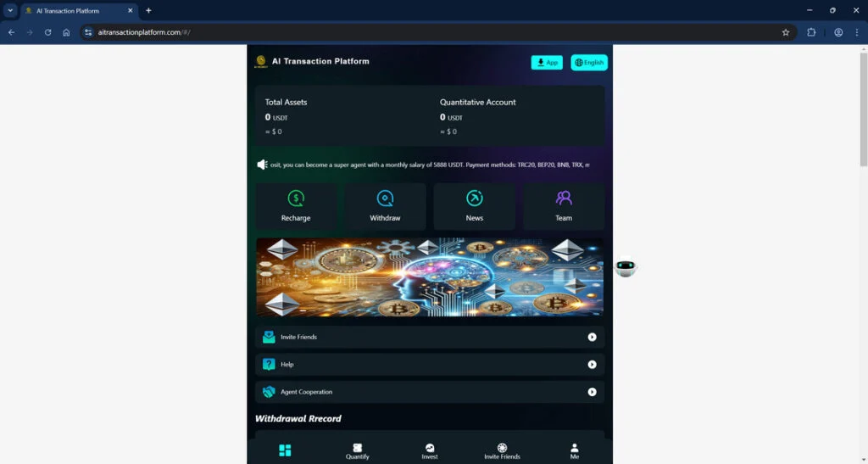Screen dimensions: 868x464
Task: Download the App via App button
Action: (x=547, y=63)
